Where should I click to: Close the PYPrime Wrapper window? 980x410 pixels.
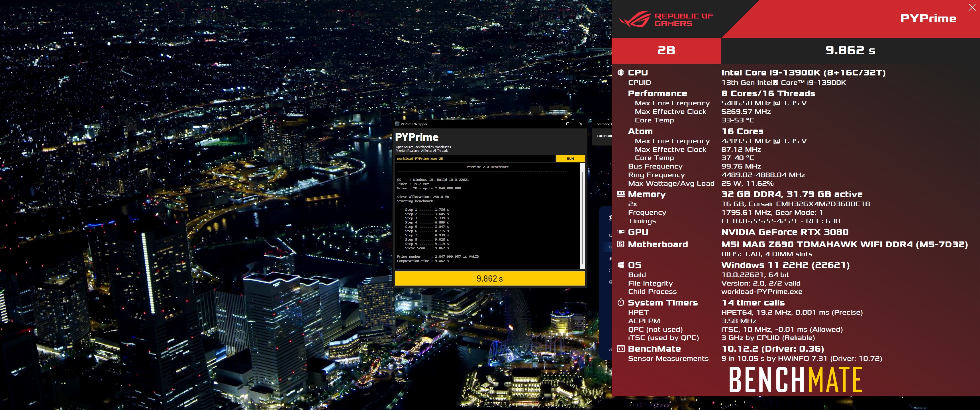[x=581, y=124]
